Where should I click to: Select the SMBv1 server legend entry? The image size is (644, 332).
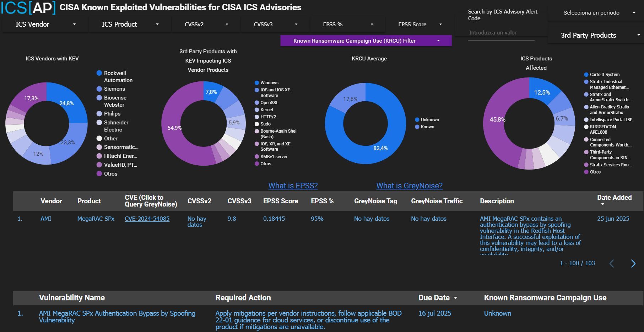coord(271,157)
